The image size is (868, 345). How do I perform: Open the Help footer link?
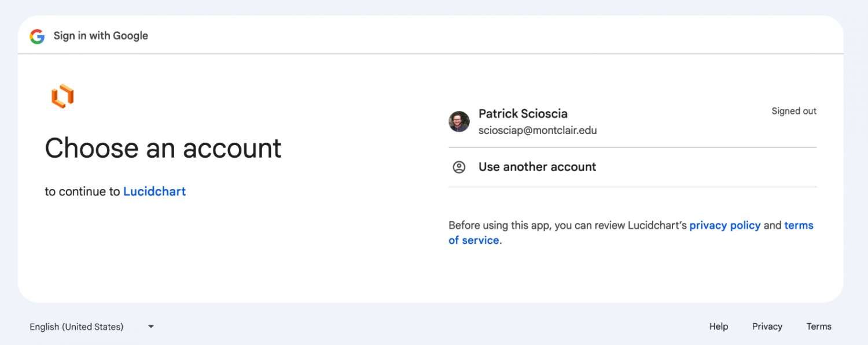pos(719,327)
